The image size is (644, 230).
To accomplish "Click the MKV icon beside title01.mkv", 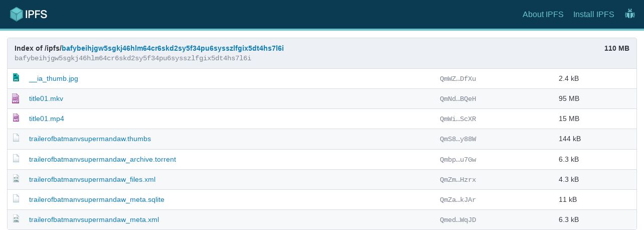I will (x=16, y=98).
